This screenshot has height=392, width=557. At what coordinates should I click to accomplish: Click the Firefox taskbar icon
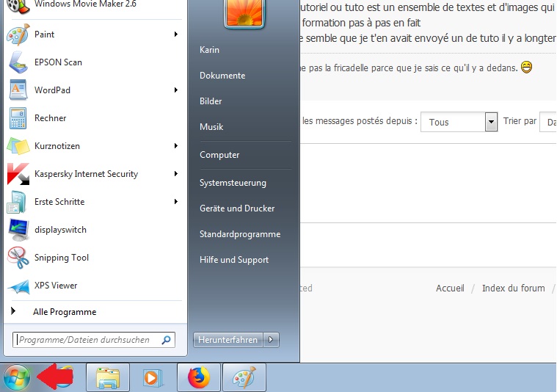(198, 378)
